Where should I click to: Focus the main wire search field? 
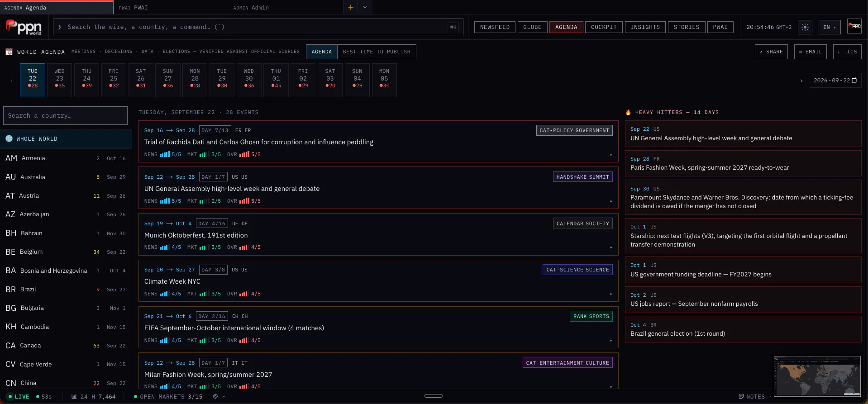coord(258,27)
